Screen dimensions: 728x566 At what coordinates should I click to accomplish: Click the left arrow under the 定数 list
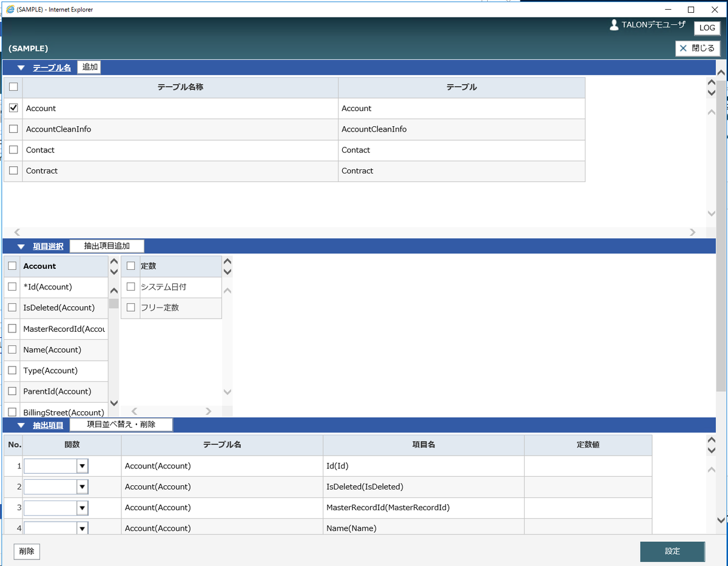(135, 411)
